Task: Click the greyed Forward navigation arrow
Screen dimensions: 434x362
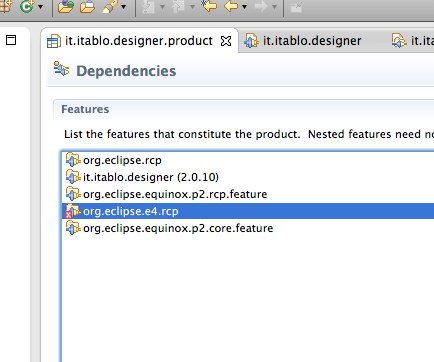Action: coord(261,6)
